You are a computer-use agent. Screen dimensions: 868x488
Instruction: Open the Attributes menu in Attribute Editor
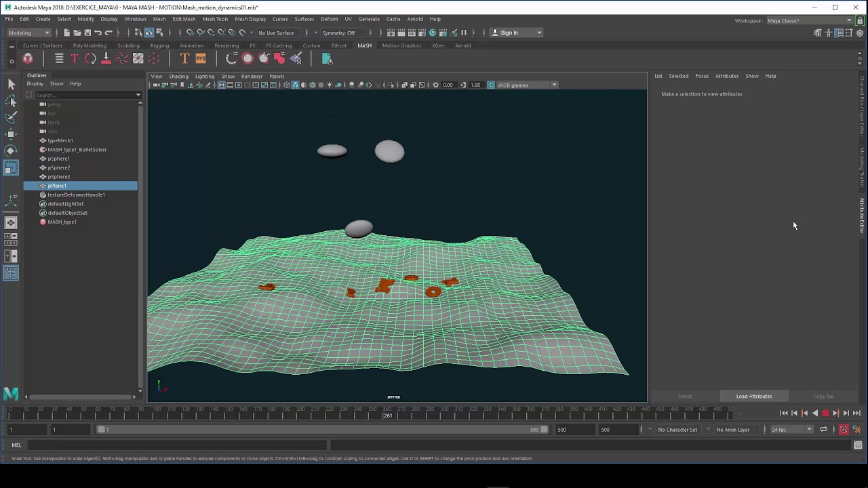(x=727, y=76)
